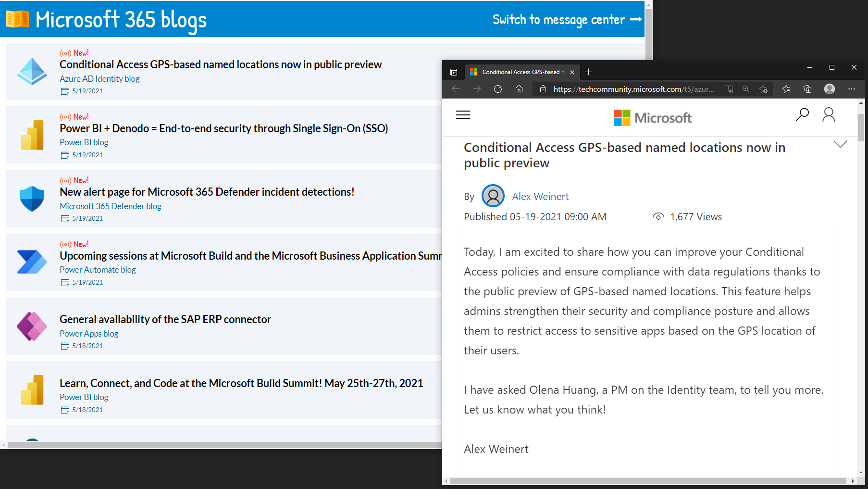Click the sign-in person icon on page
The width and height of the screenshot is (868, 489).
(x=829, y=114)
